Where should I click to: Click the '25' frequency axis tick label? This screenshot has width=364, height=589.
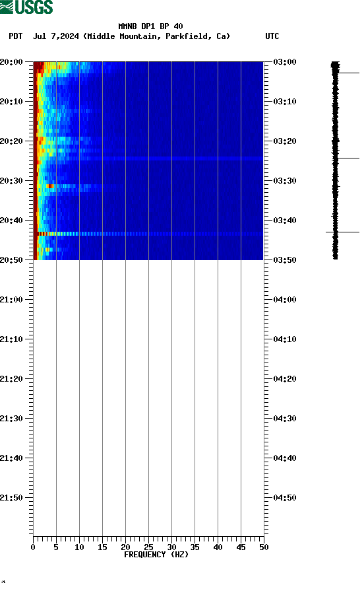click(x=148, y=547)
